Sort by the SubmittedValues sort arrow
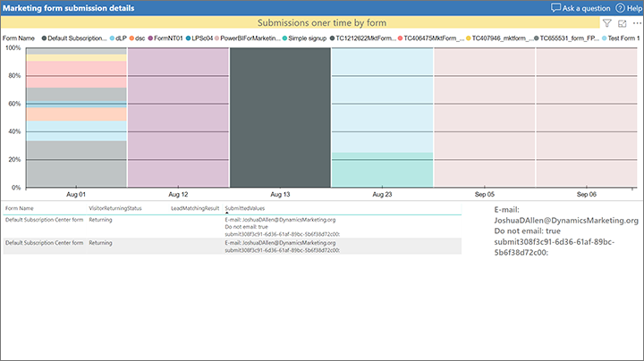Viewport: 644px width, 361px height. point(226,213)
